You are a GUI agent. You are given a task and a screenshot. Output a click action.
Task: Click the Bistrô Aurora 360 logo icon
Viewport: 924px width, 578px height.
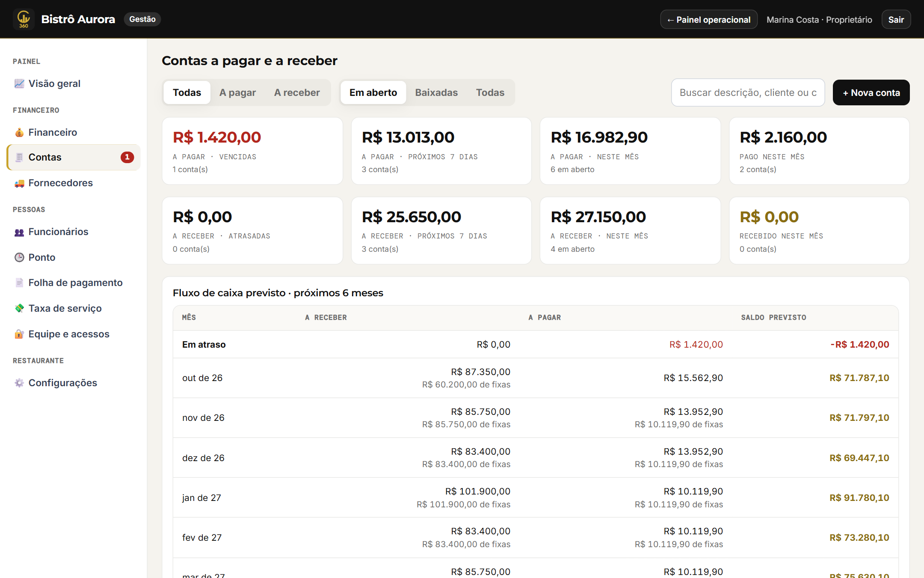tap(24, 19)
